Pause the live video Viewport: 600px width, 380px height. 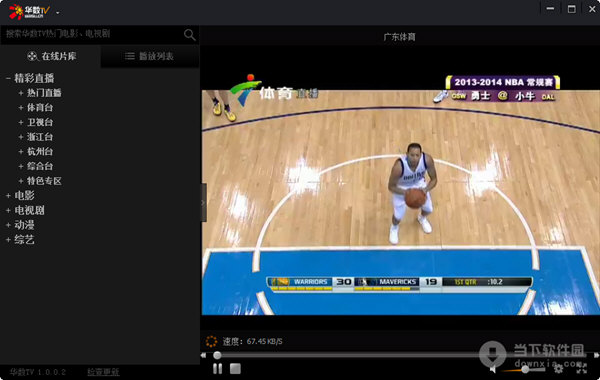click(217, 369)
